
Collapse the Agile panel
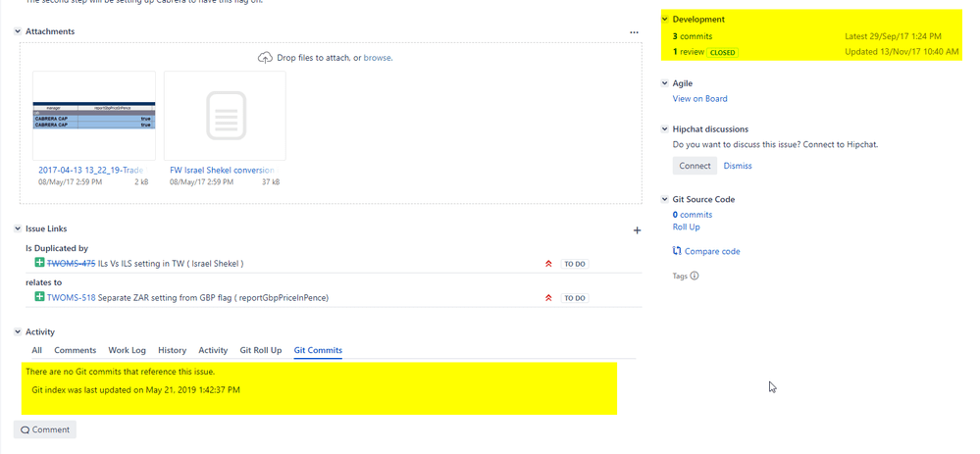click(665, 83)
